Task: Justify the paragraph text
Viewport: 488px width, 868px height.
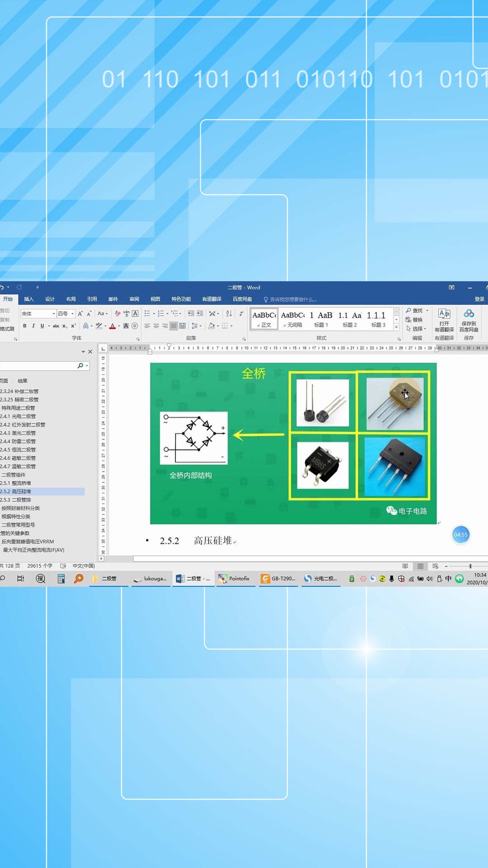Action: [174, 326]
